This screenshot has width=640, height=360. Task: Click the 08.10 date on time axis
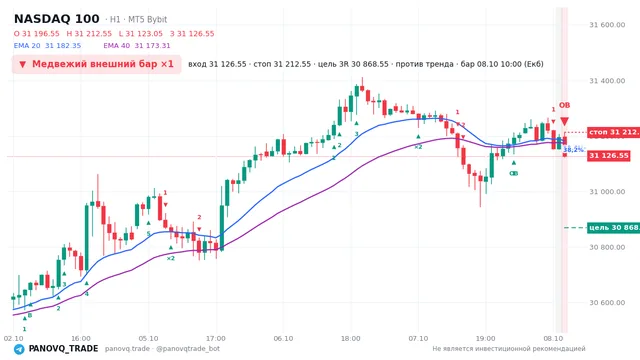[553, 339]
